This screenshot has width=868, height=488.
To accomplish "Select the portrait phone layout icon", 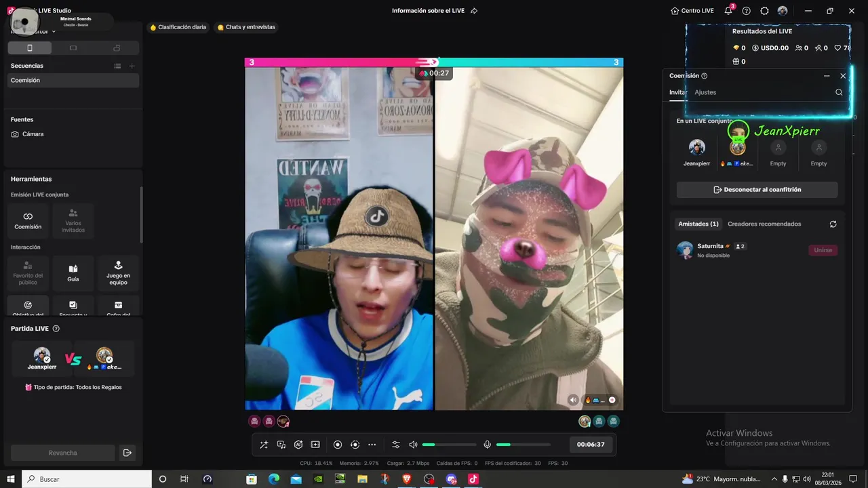I will click(29, 48).
